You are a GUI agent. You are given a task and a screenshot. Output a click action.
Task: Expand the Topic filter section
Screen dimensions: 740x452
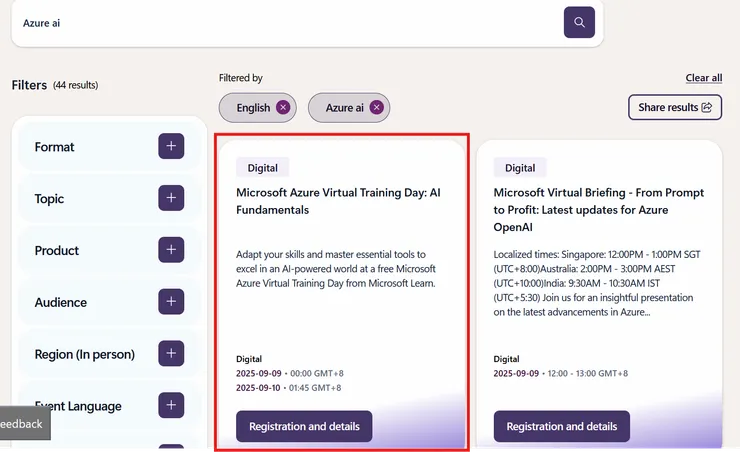pos(171,198)
